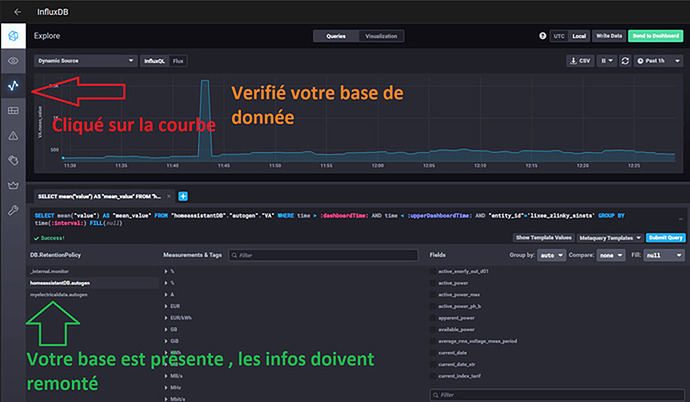Open the tag-shaped sidebar icon
Screen dimensions: 690x402
tap(13, 160)
